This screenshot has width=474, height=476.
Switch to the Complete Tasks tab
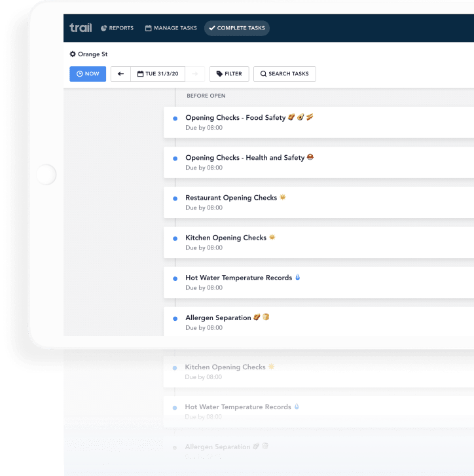(237, 28)
